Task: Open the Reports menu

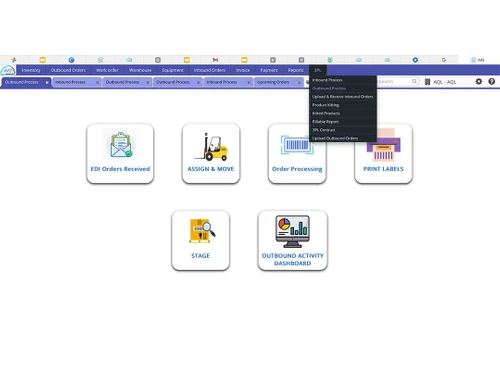Action: coord(296,70)
